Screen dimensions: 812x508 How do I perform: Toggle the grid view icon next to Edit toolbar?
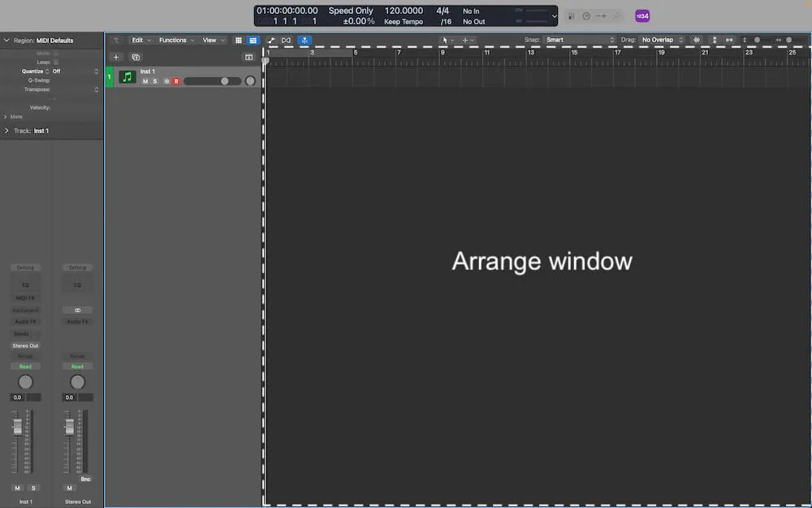point(239,39)
